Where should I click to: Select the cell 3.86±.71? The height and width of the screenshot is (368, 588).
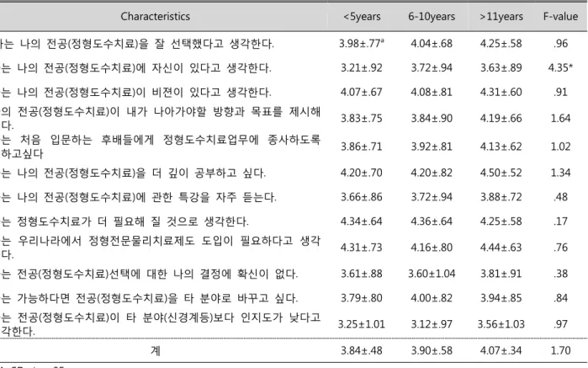pos(362,147)
